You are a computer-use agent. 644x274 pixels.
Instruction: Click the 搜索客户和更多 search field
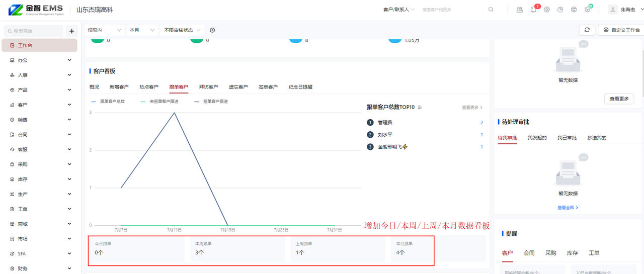[x=453, y=10]
